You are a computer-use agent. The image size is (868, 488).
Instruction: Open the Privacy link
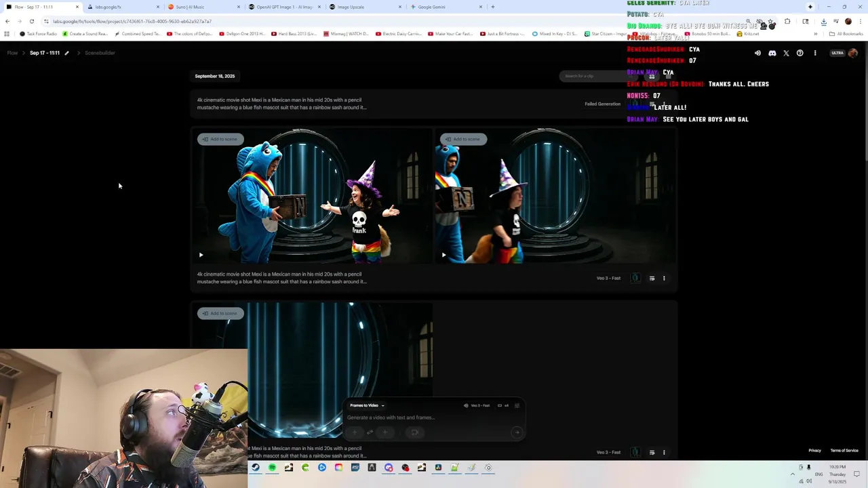click(814, 450)
